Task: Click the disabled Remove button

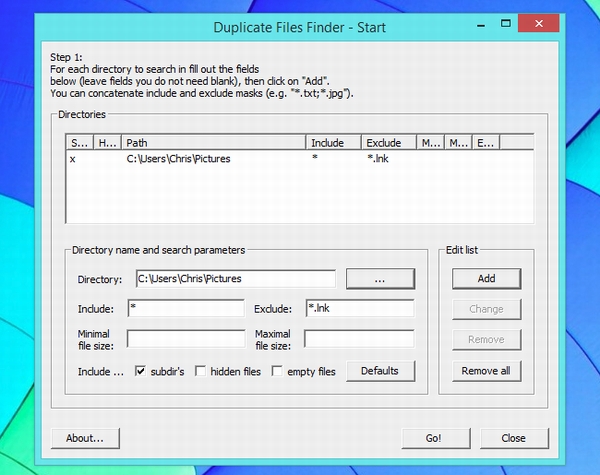Action: coord(486,340)
